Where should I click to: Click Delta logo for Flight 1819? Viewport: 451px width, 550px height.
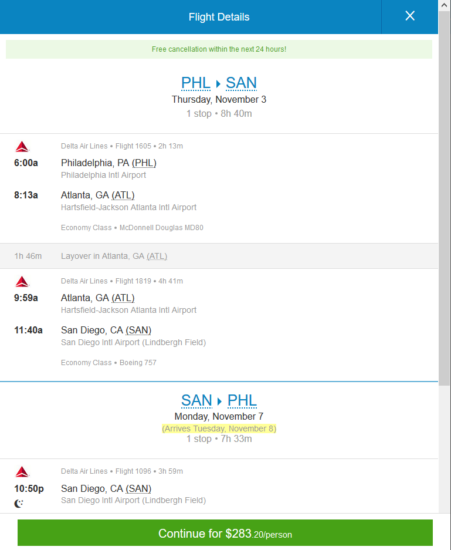click(22, 282)
